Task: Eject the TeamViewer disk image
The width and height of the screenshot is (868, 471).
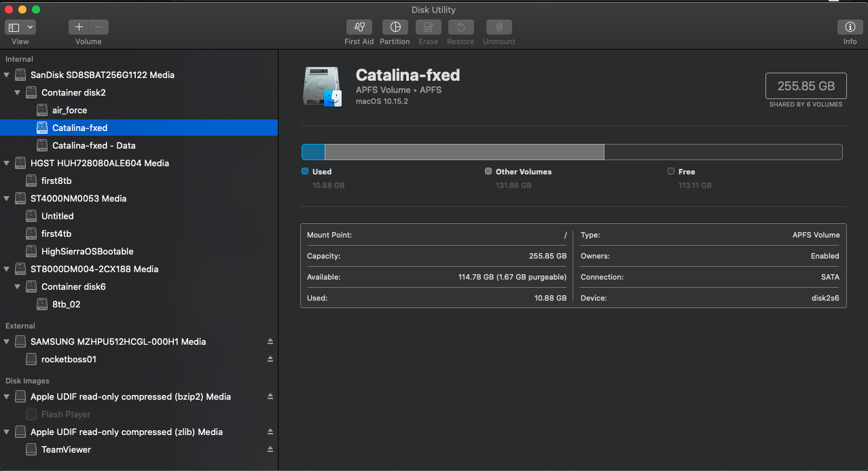Action: coord(270,449)
